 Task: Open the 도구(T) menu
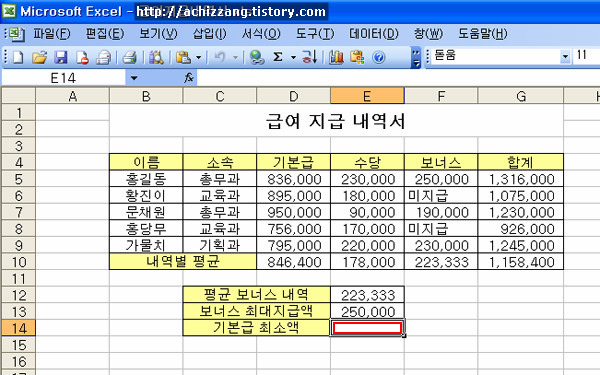[315, 34]
